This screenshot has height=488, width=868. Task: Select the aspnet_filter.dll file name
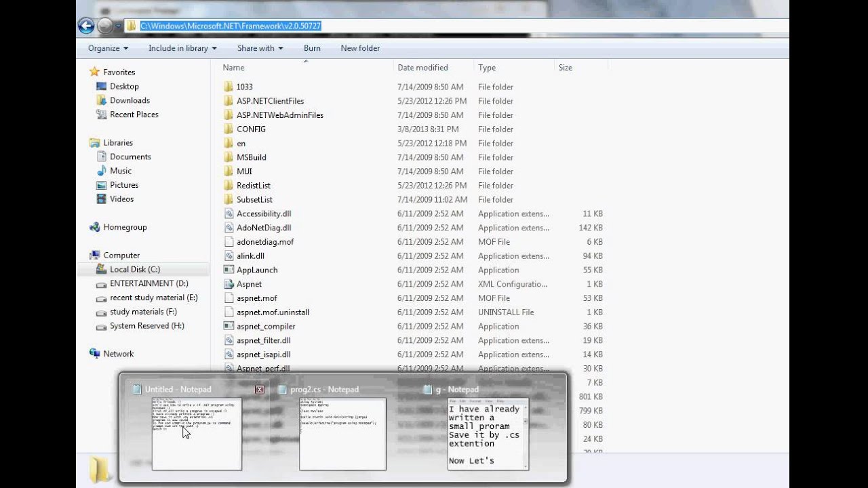tap(263, 340)
